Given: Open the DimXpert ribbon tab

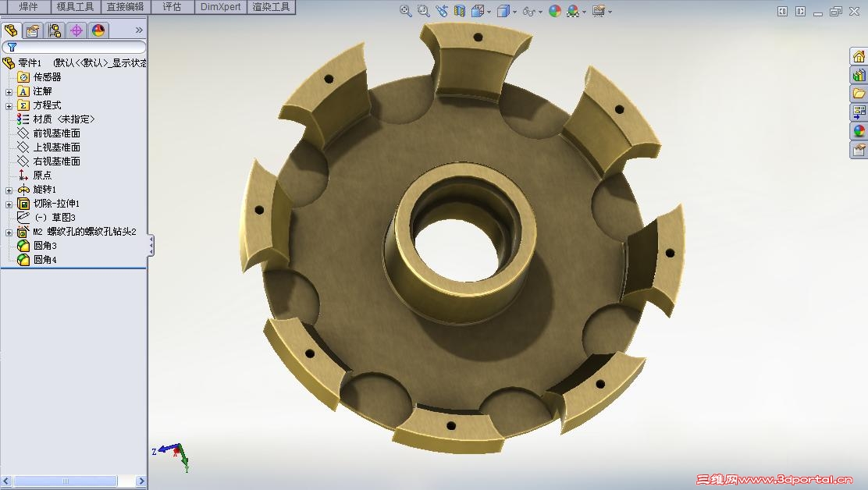Looking at the screenshot, I should pyautogui.click(x=220, y=7).
